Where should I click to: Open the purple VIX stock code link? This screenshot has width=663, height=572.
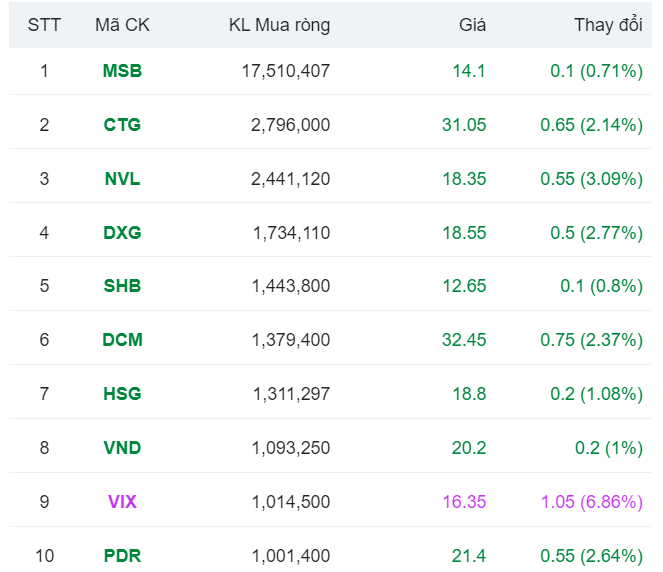122,502
